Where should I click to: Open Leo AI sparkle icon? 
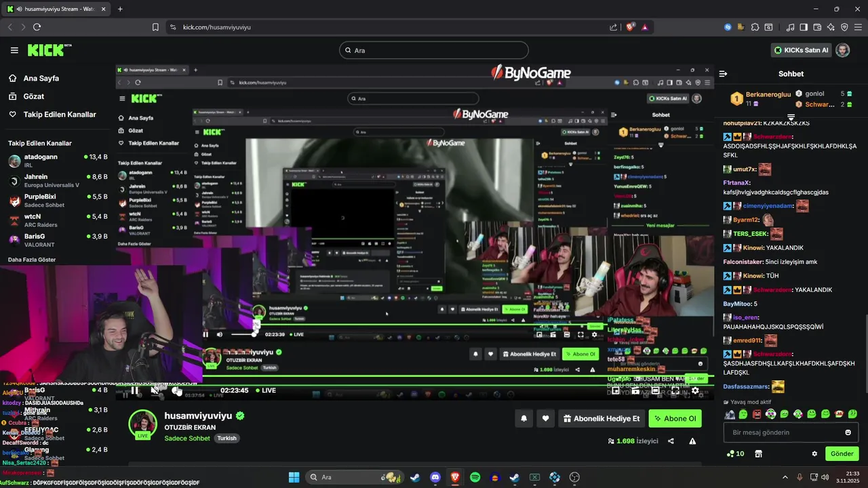[831, 27]
